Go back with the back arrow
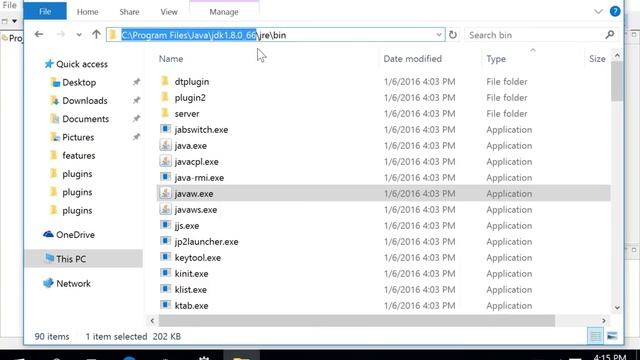The image size is (640, 360). point(39,35)
